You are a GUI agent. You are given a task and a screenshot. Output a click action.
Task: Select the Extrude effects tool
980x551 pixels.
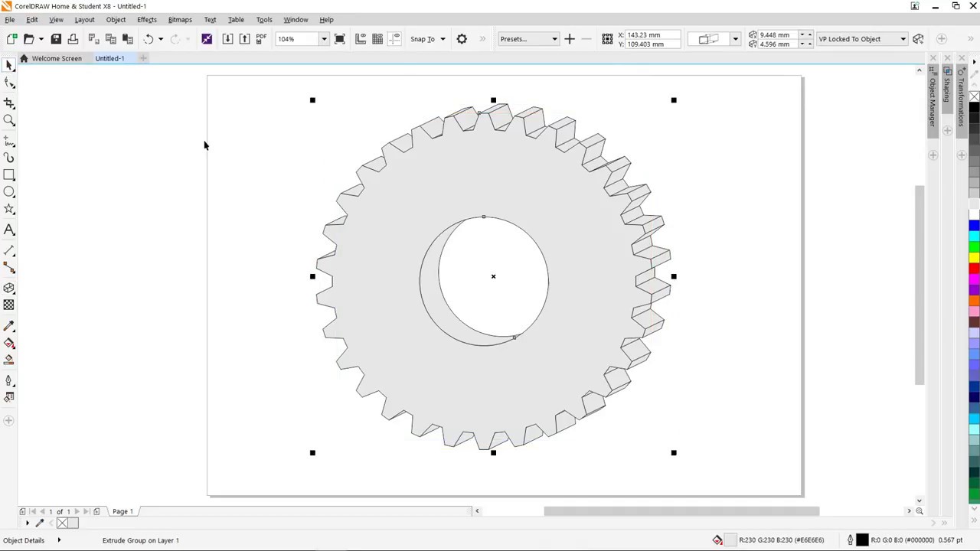coord(9,289)
